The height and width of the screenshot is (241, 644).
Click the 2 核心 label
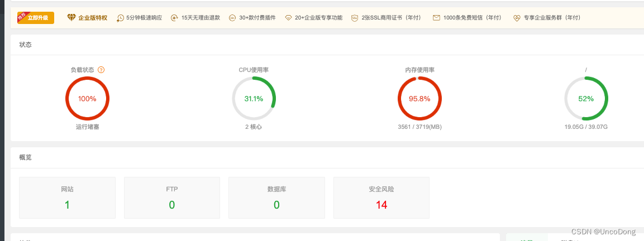tap(254, 127)
